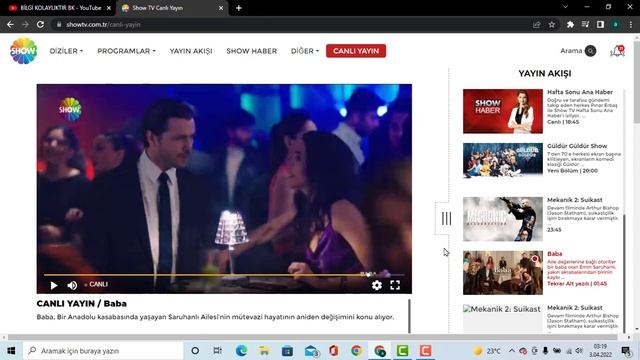Click the Hafta Sonu Ana Haber title
Viewport: 640px width, 360px height.
(580, 92)
